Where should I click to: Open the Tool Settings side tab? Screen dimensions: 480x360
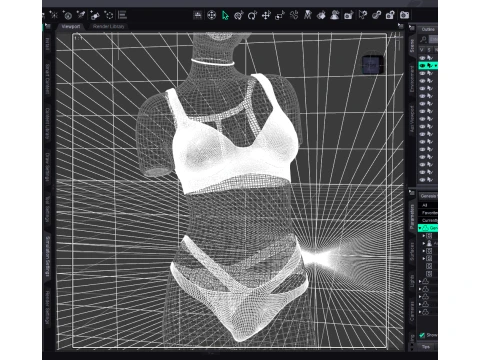[x=47, y=209]
